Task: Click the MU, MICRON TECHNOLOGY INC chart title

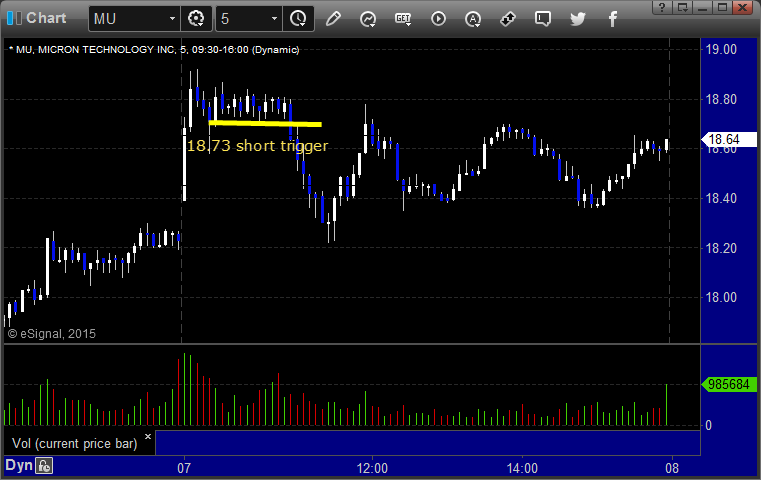Action: 154,50
